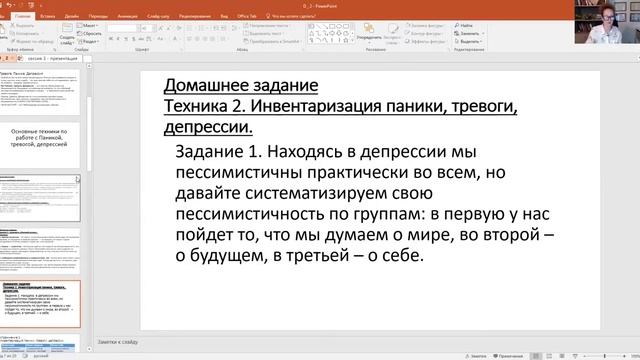The width and height of the screenshot is (640, 360).
Task: Open the Arrange (Упорядочить) menu
Action: tap(369, 33)
